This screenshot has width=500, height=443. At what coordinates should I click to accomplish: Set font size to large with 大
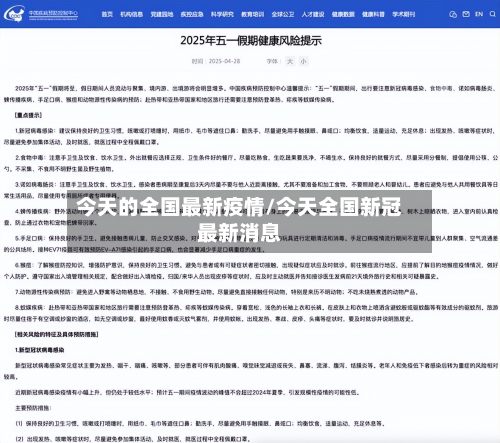tap(290, 61)
